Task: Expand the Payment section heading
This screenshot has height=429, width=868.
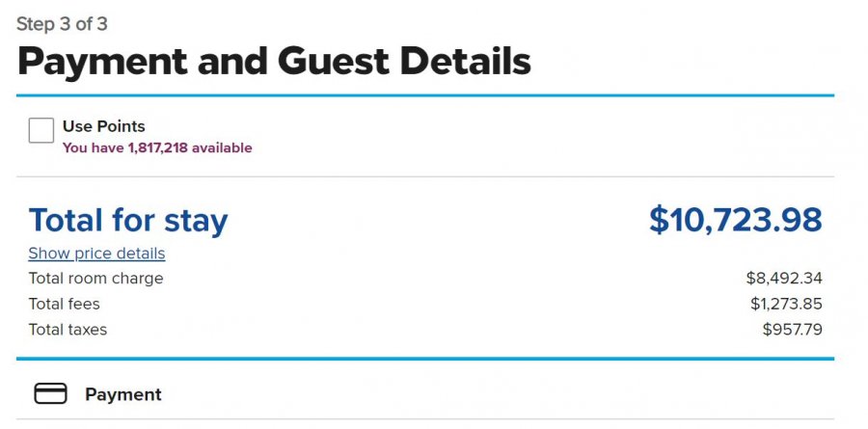Action: 123,394
